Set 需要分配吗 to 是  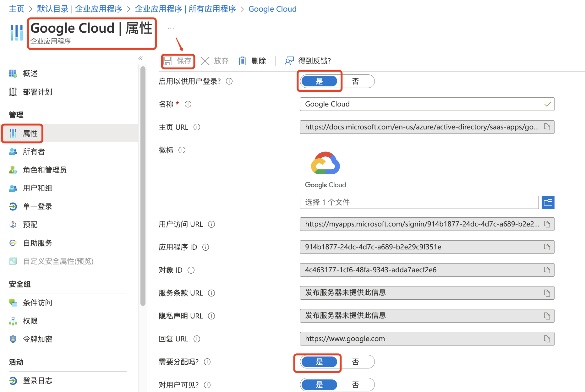point(319,362)
